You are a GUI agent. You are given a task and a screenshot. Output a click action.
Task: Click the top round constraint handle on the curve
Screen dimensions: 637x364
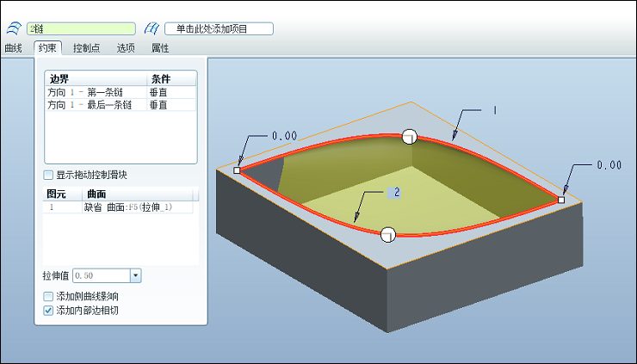[x=410, y=137]
